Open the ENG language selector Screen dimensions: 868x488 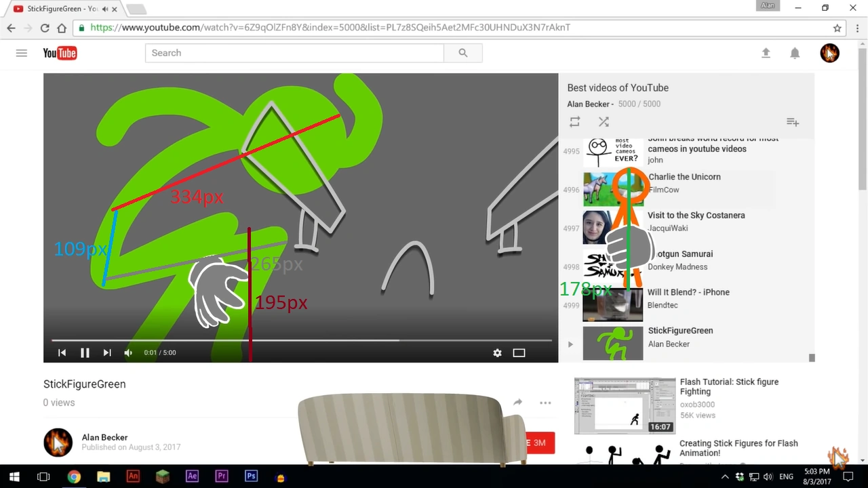tap(787, 476)
